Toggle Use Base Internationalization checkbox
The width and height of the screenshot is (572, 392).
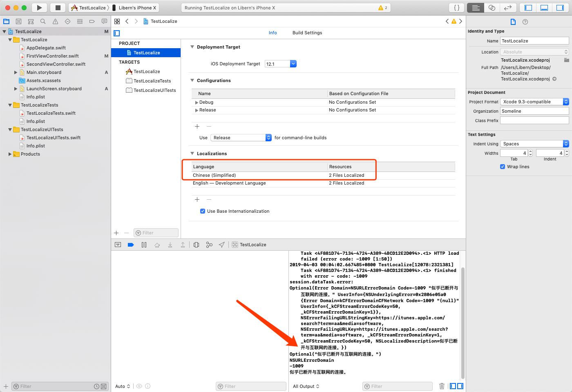coord(203,211)
